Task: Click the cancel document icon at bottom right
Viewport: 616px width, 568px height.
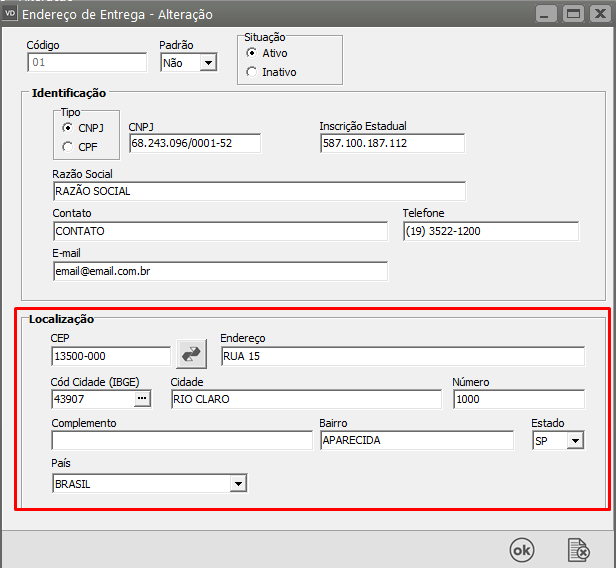Action: [578, 549]
